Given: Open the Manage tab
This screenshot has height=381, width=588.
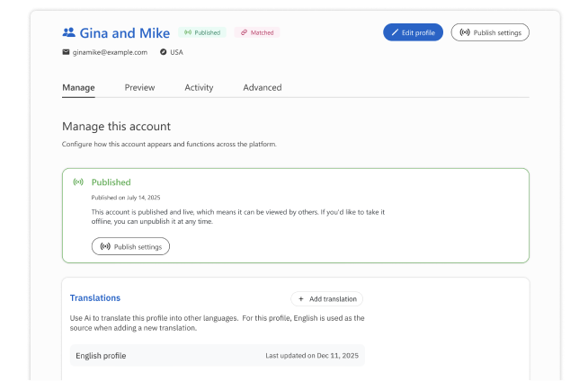Looking at the screenshot, I should [x=78, y=87].
